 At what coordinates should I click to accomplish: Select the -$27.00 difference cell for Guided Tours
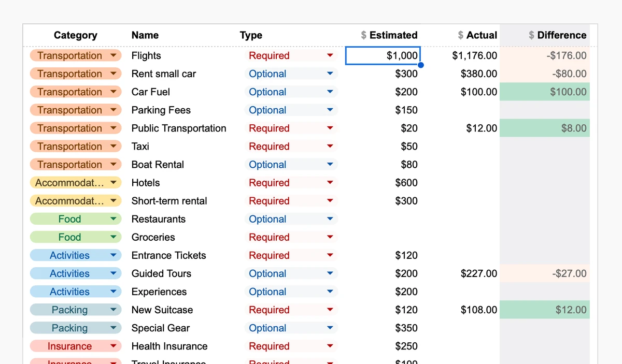tap(544, 273)
